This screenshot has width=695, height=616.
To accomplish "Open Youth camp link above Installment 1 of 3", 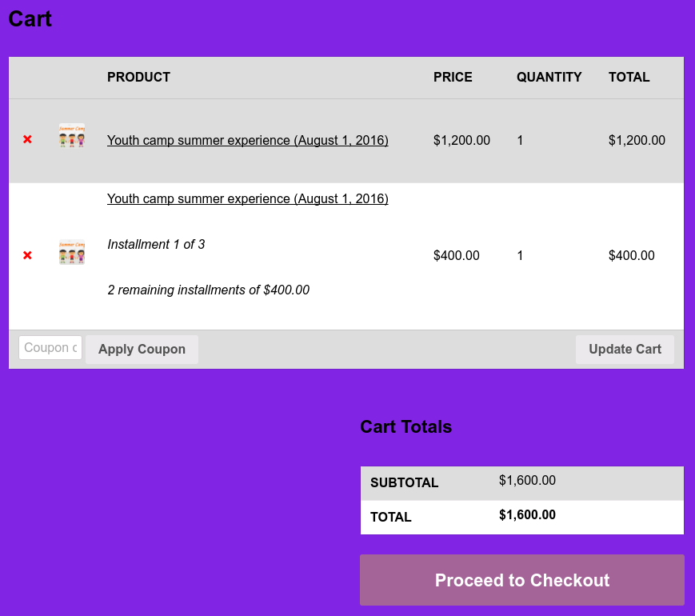I will point(248,198).
